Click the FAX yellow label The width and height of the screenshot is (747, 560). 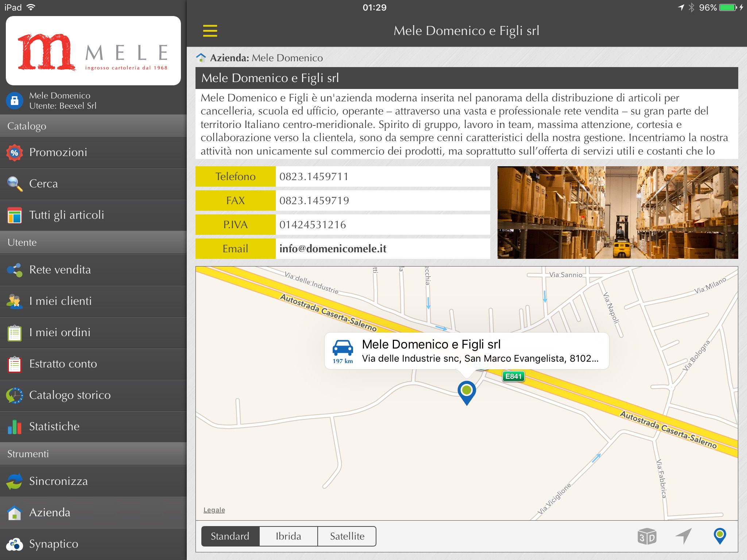(236, 201)
